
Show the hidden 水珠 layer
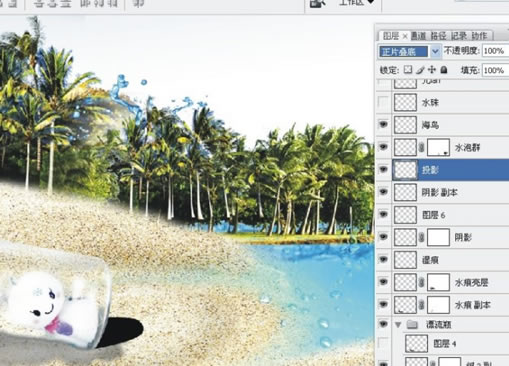click(383, 102)
